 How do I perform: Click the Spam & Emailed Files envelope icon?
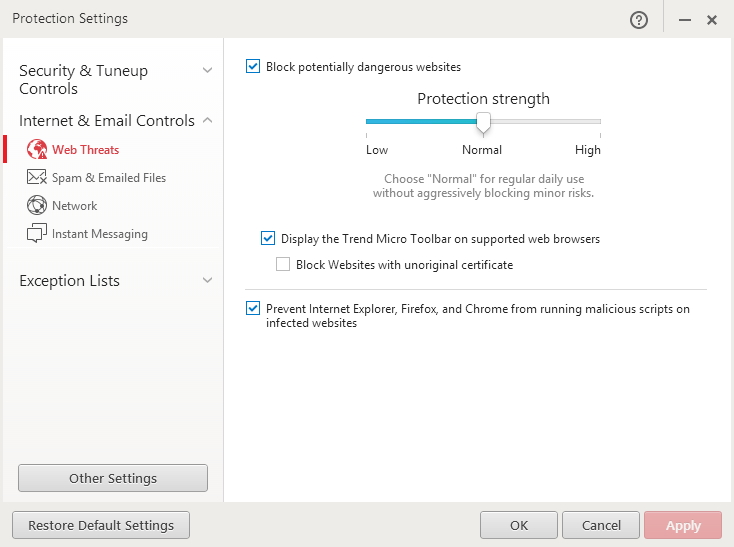coord(37,178)
